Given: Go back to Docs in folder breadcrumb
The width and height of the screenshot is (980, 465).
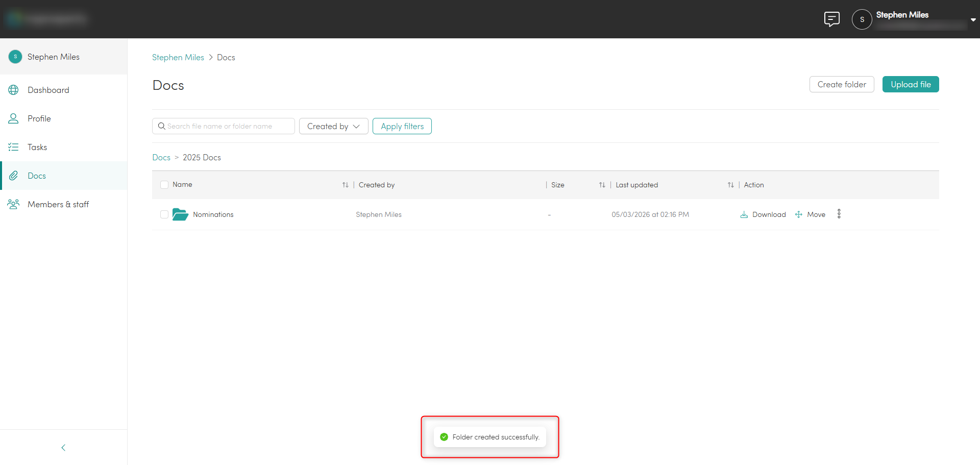Looking at the screenshot, I should click(x=161, y=157).
